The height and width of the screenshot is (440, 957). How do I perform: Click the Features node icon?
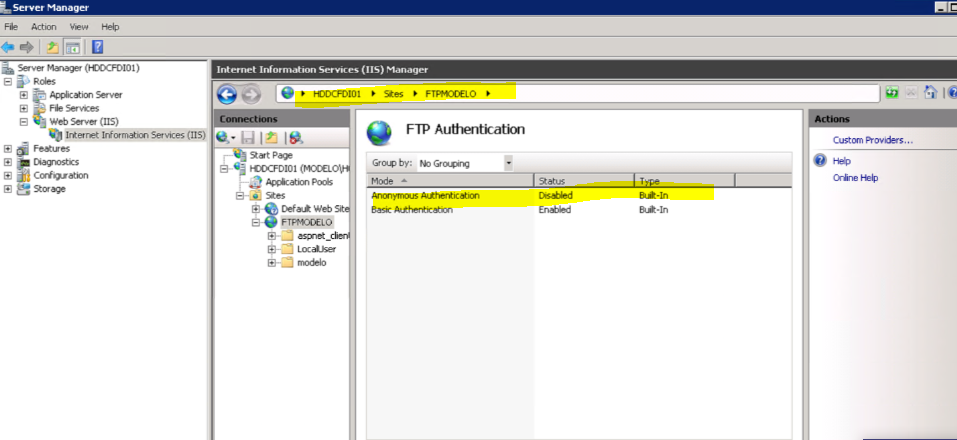pos(23,148)
